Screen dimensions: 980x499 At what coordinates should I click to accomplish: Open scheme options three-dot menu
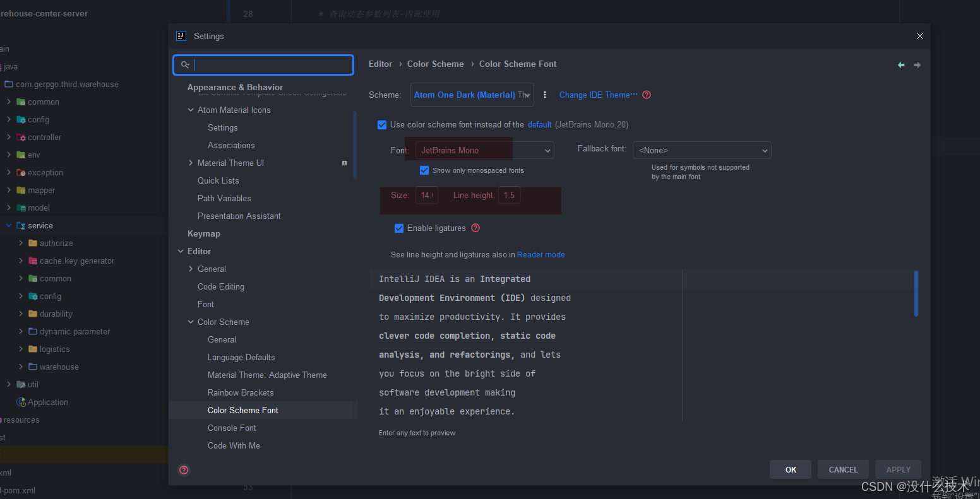pyautogui.click(x=545, y=95)
